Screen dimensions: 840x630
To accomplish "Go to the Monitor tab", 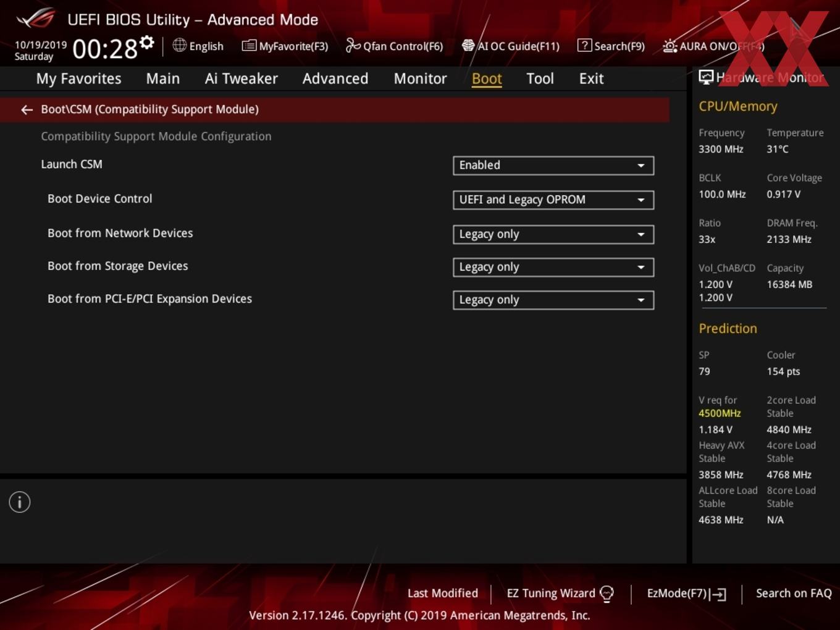I will click(420, 78).
